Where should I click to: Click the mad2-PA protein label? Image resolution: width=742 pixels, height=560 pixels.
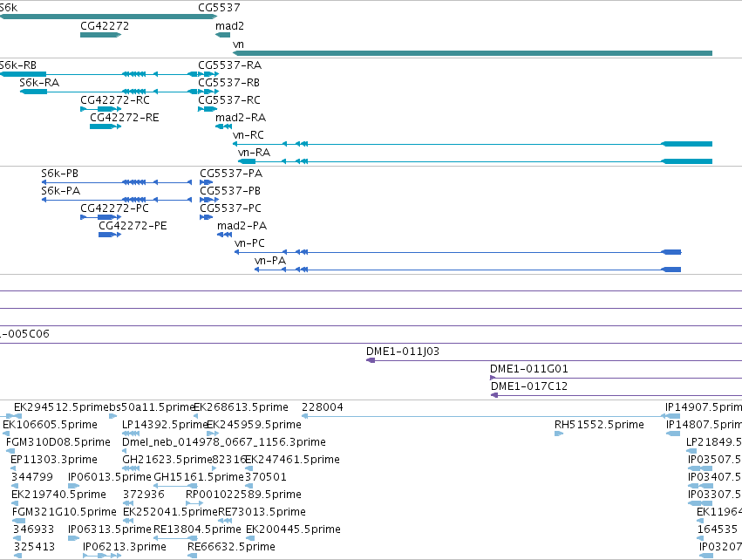coord(242,226)
